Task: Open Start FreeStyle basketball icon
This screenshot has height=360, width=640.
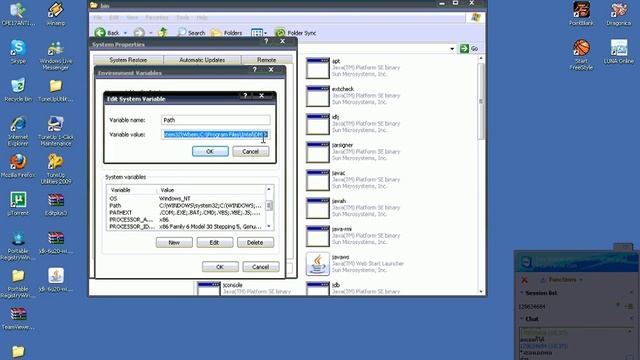Action: tap(581, 54)
